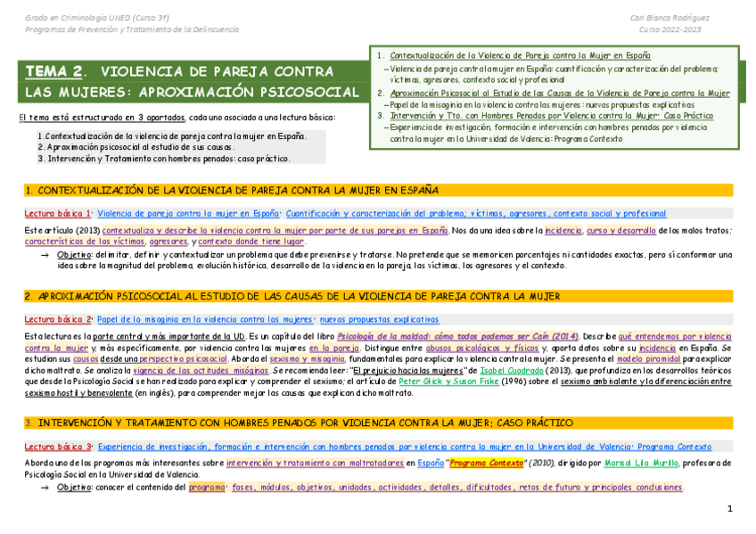Click page number 1 at the bottom
Image resolution: width=756 pixels, height=534 pixels.
(729, 508)
